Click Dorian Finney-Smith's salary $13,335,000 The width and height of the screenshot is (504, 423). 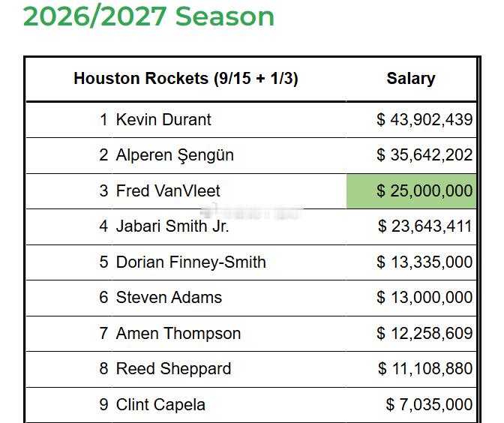424,262
